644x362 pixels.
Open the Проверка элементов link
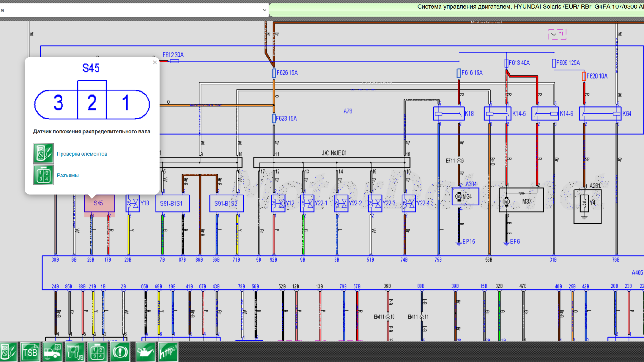pos(82,154)
